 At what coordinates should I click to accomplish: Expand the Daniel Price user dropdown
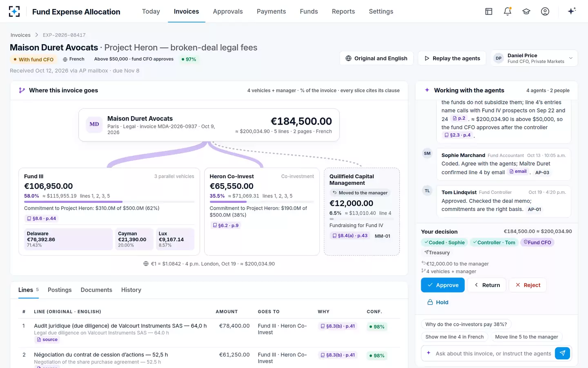click(534, 58)
